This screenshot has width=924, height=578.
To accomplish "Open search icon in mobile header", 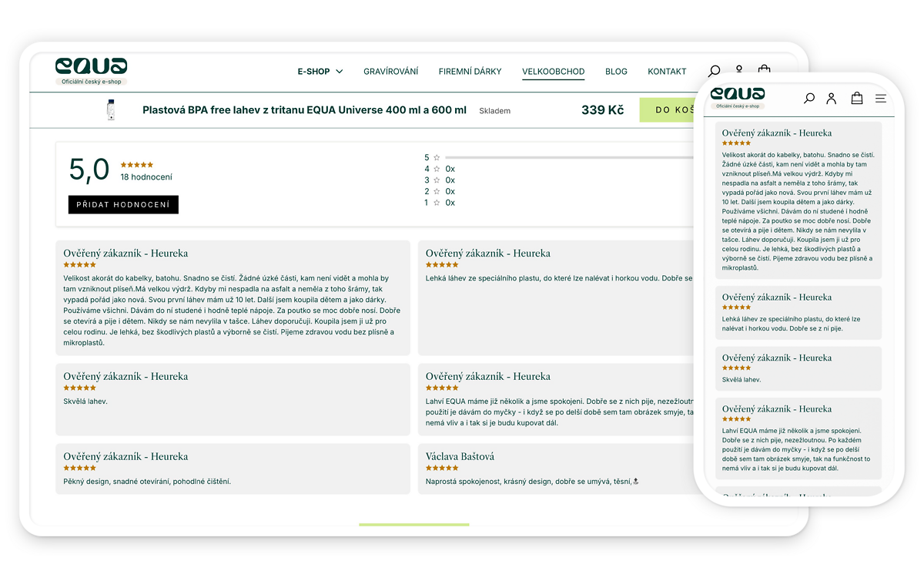I will tap(808, 99).
